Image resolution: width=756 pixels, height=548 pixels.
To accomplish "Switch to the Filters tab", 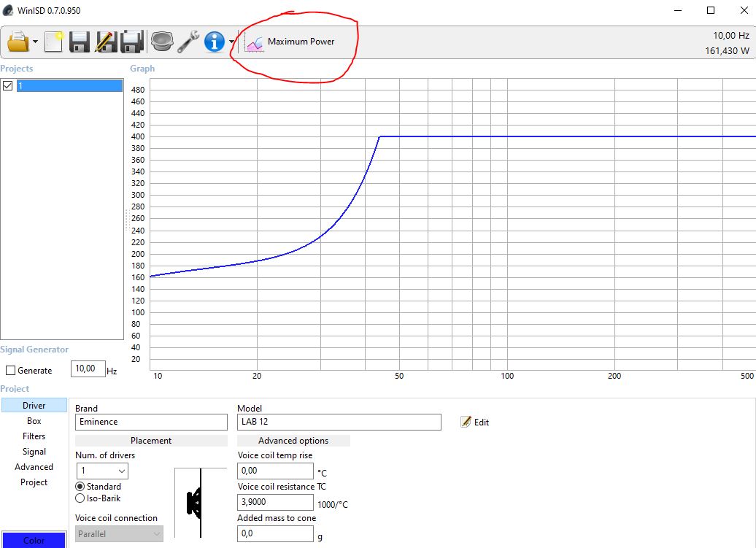I will point(34,436).
